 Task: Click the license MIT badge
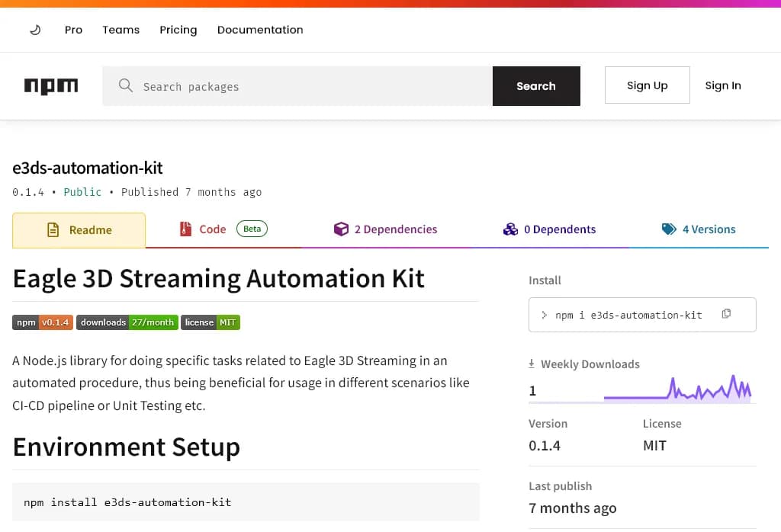211,322
